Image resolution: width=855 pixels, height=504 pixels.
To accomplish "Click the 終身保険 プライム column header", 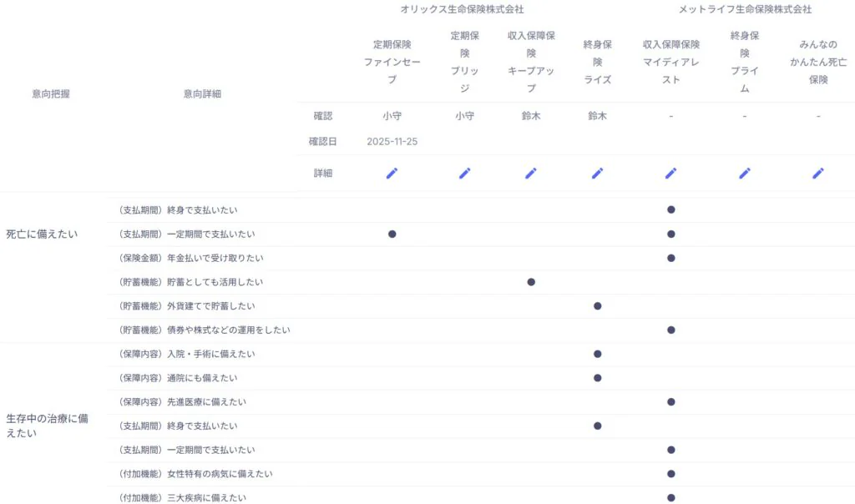I will pos(744,62).
